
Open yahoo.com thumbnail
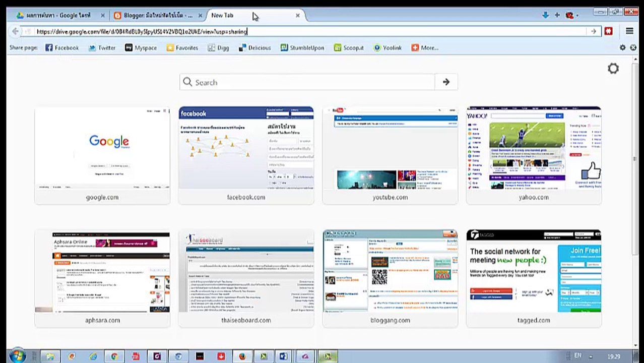[x=534, y=148]
